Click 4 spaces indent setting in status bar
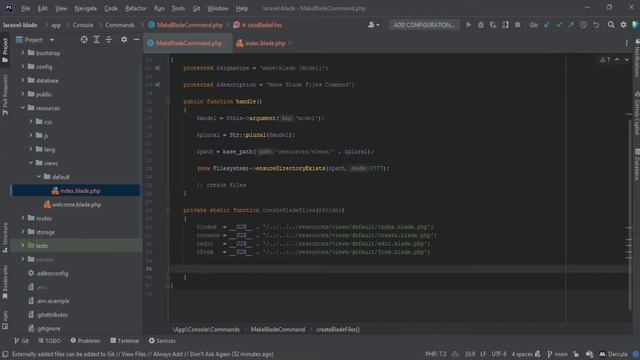 [522, 354]
